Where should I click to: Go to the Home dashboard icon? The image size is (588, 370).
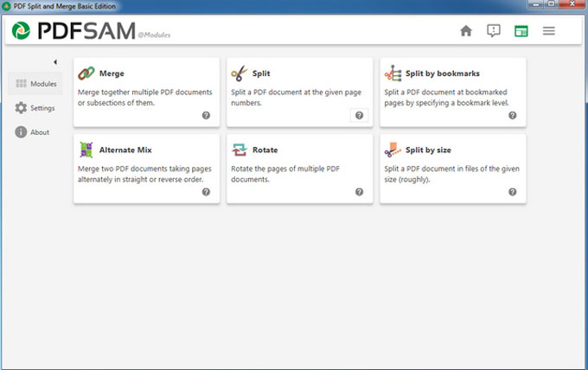coord(466,31)
